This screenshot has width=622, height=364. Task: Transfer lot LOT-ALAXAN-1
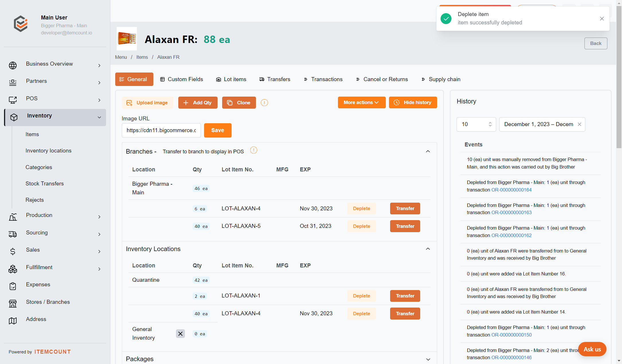point(405,296)
